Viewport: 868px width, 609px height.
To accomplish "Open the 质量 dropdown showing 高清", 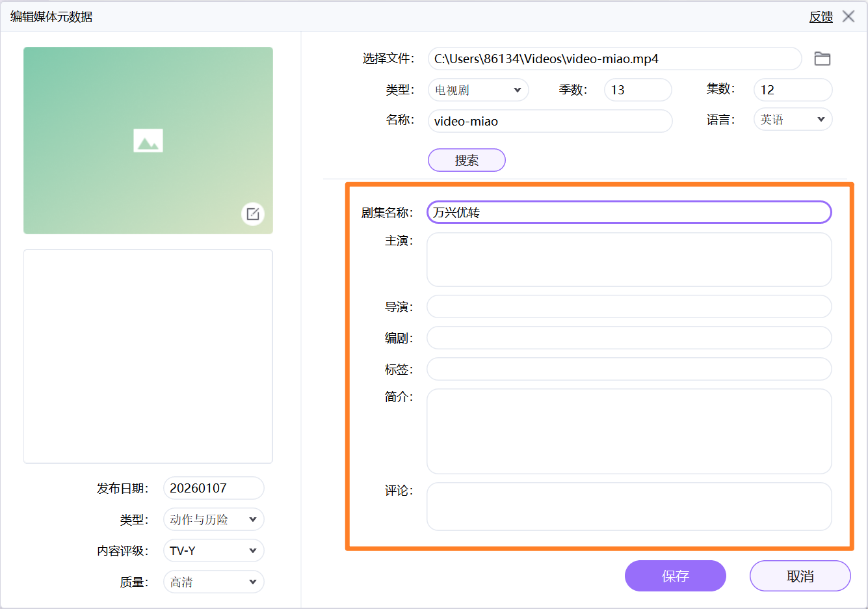I will pos(213,582).
